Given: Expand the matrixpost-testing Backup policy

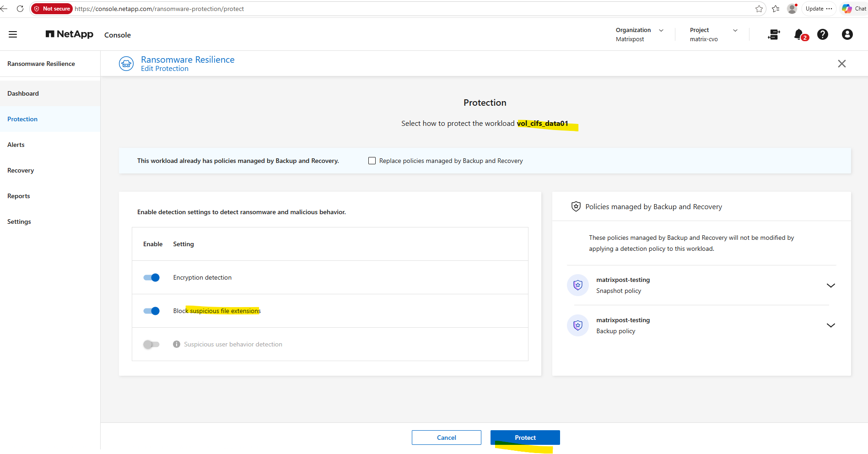Looking at the screenshot, I should pyautogui.click(x=831, y=325).
